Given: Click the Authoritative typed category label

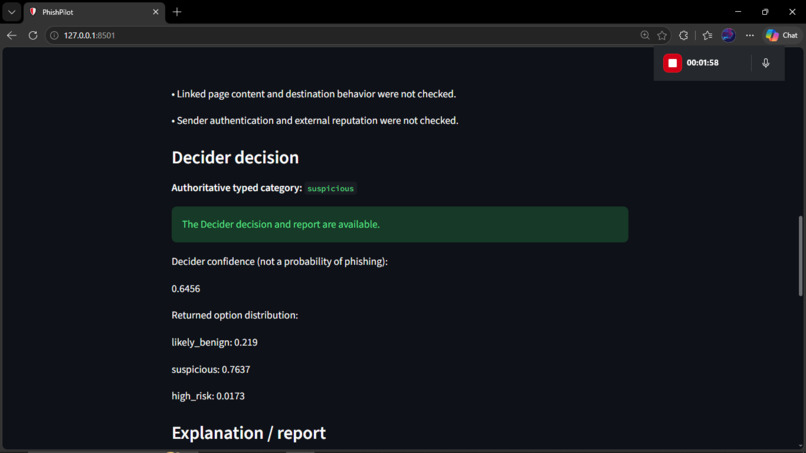Looking at the screenshot, I should click(236, 188).
